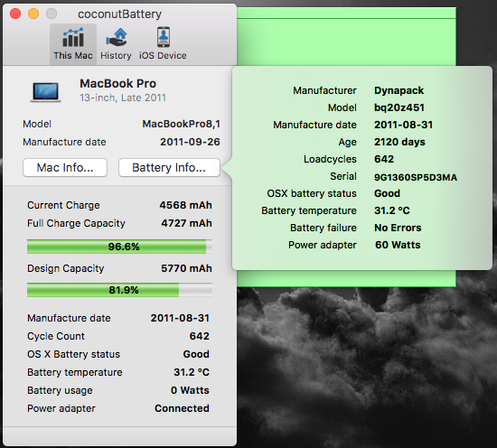
Task: Click the Good value beside OSX battery status
Action: click(x=387, y=193)
